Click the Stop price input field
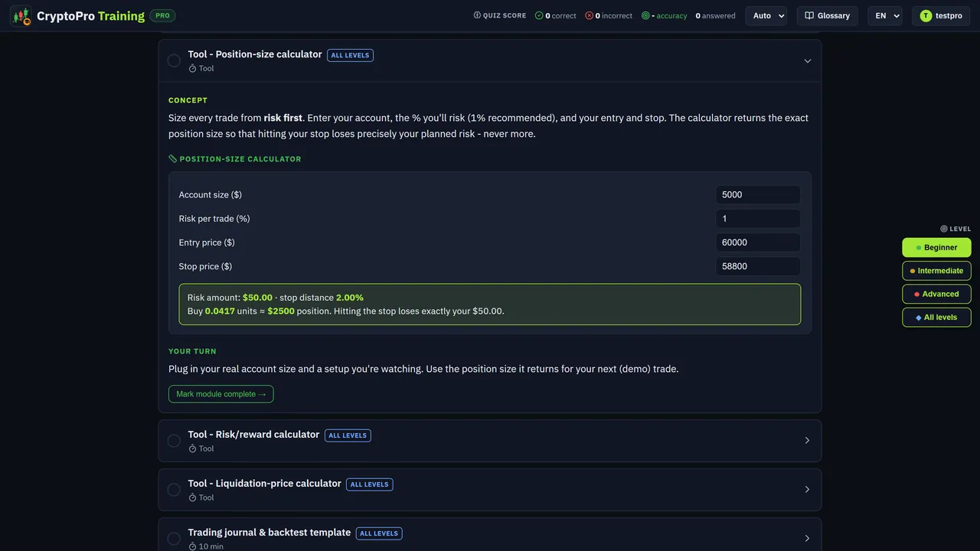 pos(758,266)
